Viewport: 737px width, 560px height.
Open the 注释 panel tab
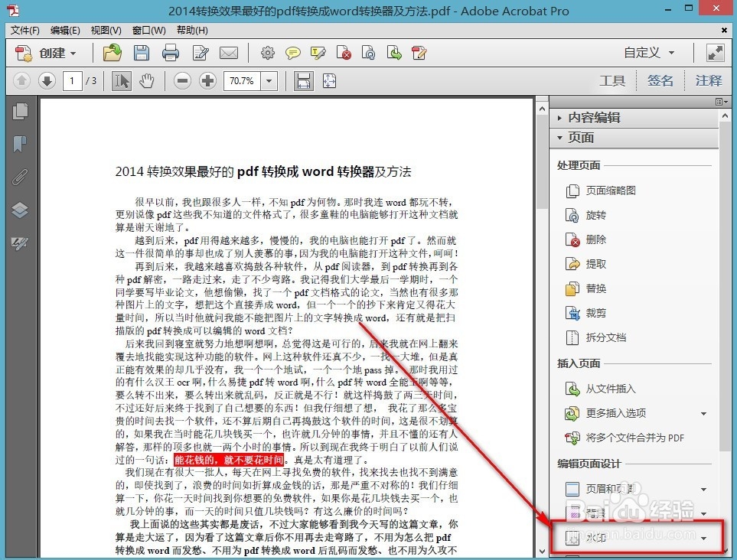pos(709,81)
